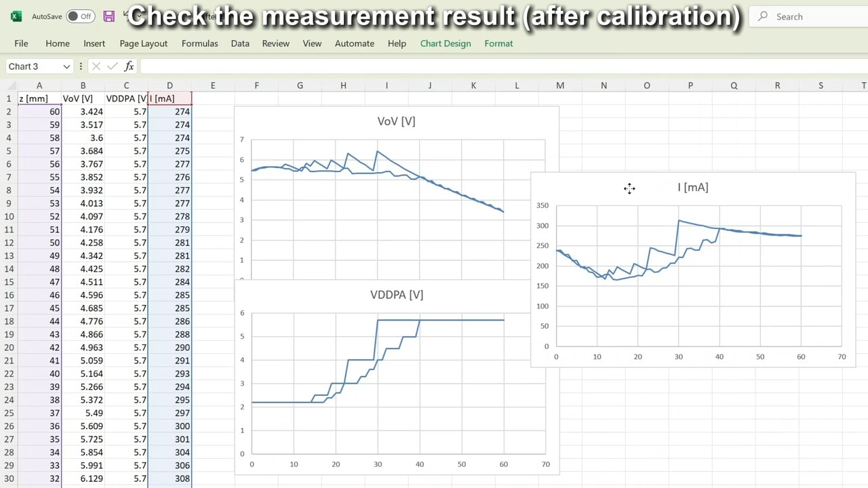Select the column D header

(x=170, y=85)
